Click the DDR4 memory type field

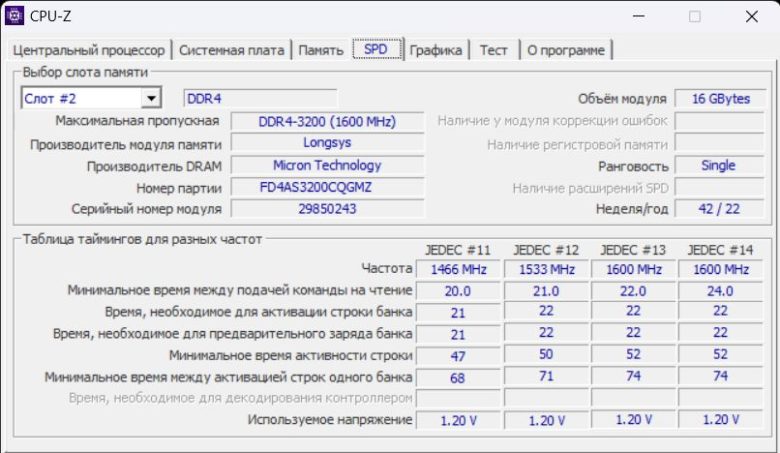(260, 98)
